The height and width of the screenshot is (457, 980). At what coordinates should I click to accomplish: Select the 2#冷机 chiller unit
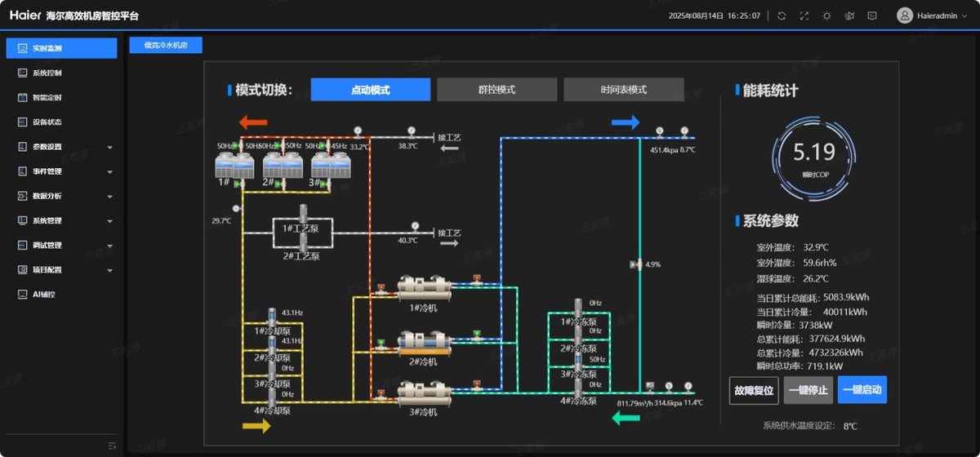pyautogui.click(x=423, y=342)
